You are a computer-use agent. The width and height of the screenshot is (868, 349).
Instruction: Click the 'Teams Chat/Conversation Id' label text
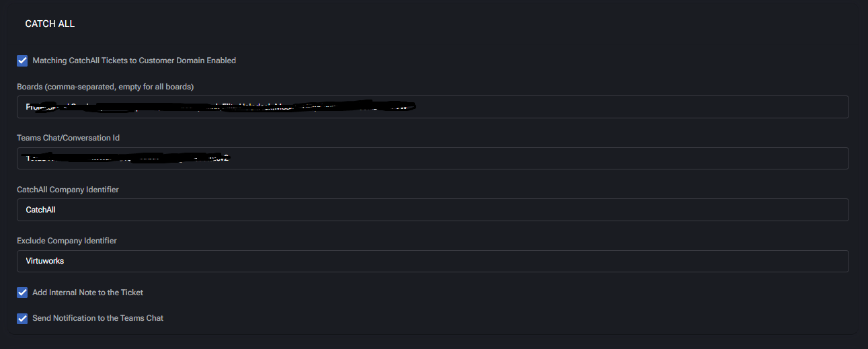tap(68, 138)
